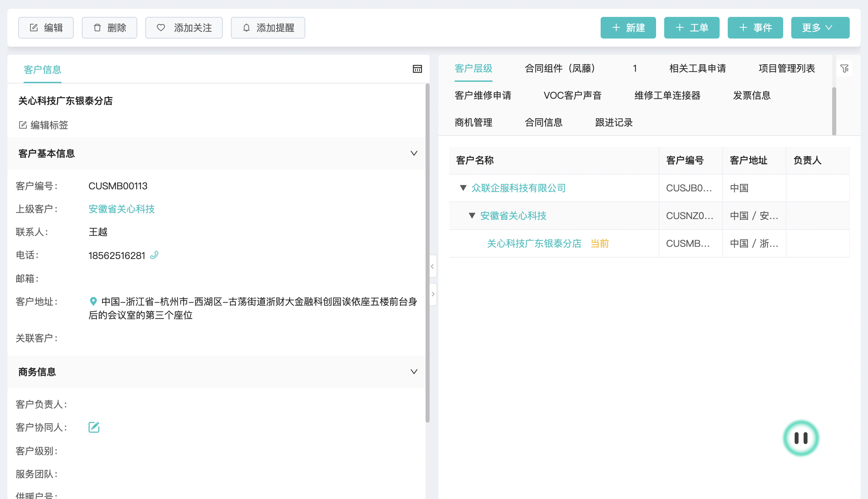Open the tab labeled 1
Screen dimensions: 868x499
tap(635, 69)
